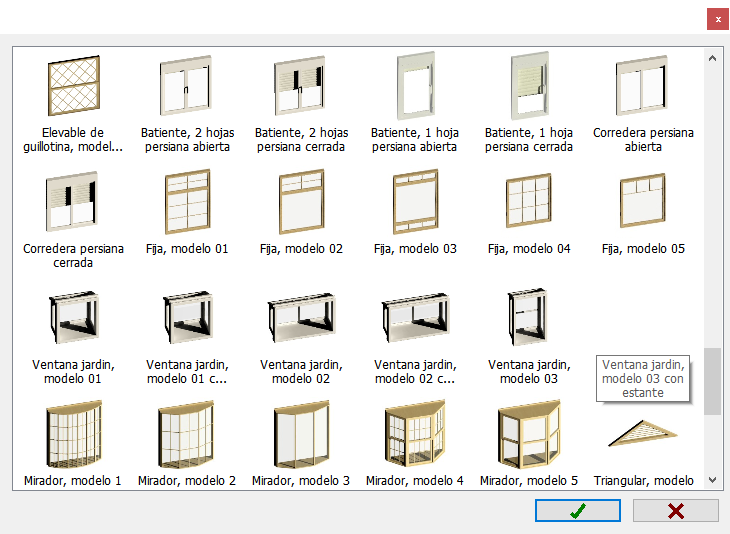Click the 'Triangular, modelo' label
The image size is (730, 534).
643,480
